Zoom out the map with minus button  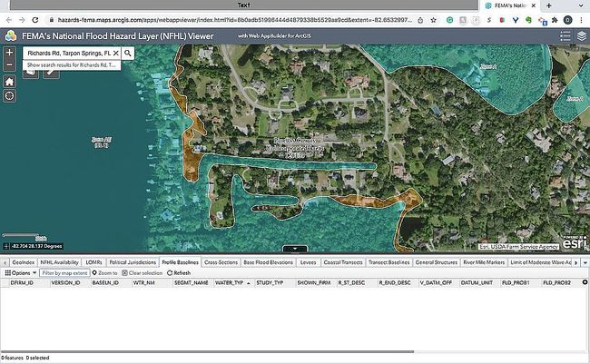coord(9,64)
